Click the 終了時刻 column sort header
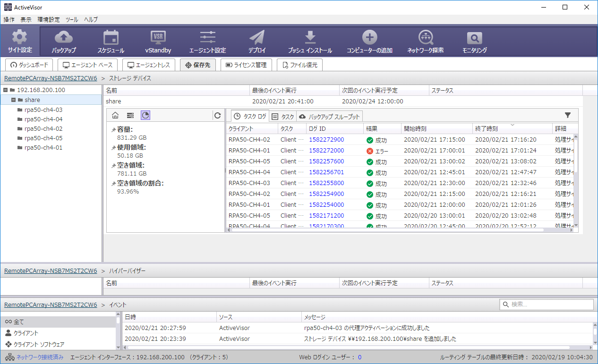The width and height of the screenshot is (598, 364). (512, 128)
